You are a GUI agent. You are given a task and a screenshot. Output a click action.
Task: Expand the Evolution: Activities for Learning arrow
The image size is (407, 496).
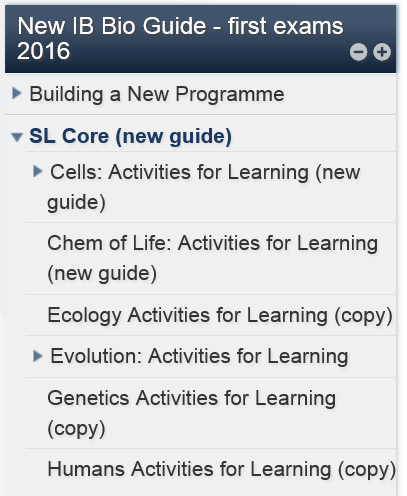[x=38, y=356]
